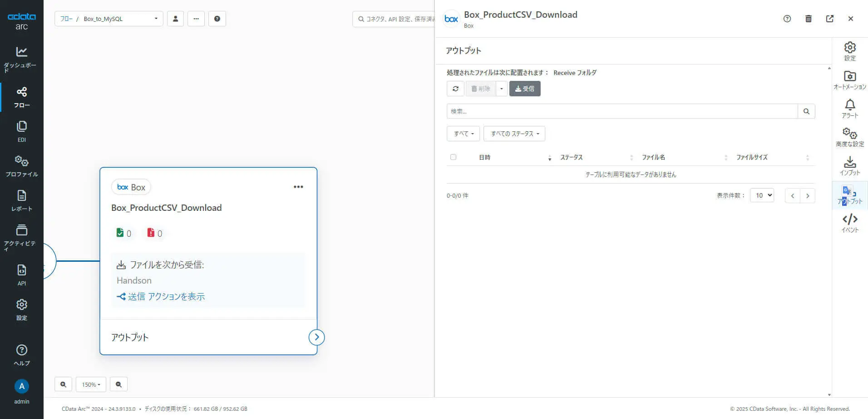This screenshot has width=868, height=419.
Task: Switch to the 高度な設定 tab
Action: click(850, 137)
